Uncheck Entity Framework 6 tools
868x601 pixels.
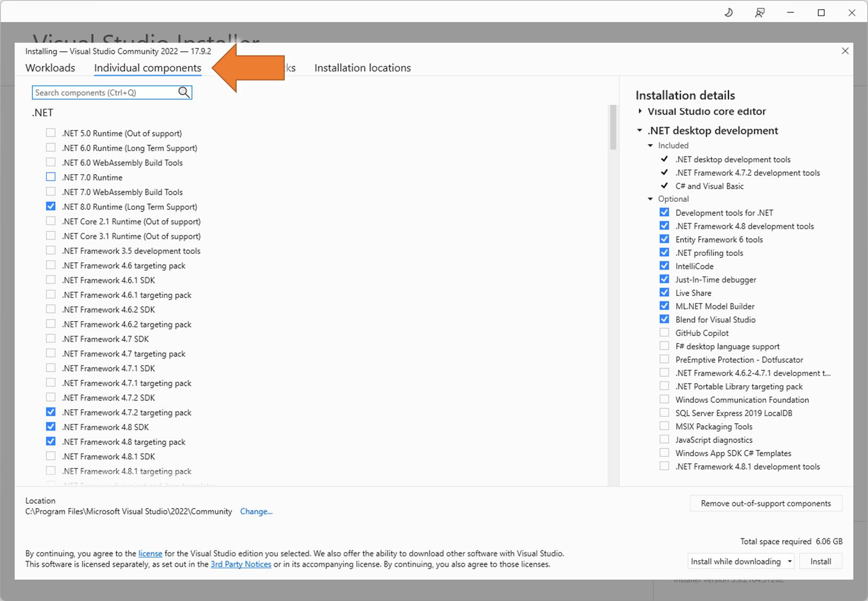click(664, 239)
